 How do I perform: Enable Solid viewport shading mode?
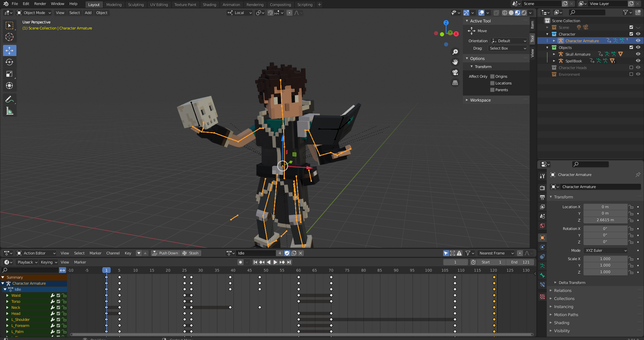point(511,13)
